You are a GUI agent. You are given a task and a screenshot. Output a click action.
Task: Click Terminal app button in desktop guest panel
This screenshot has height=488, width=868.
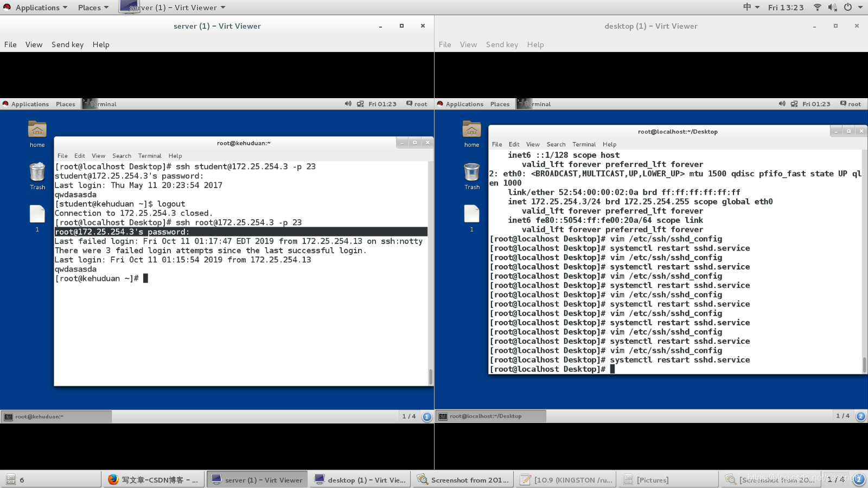[534, 104]
